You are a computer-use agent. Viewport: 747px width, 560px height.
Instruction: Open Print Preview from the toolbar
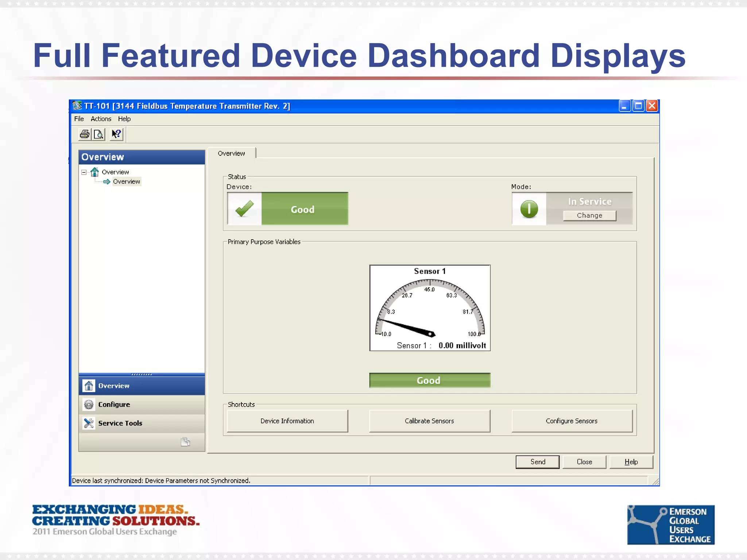tap(98, 134)
